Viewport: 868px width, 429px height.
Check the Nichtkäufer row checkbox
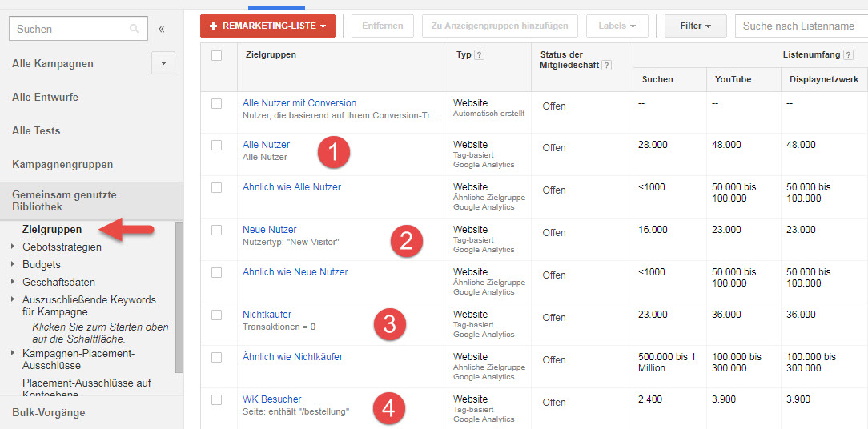tap(216, 315)
